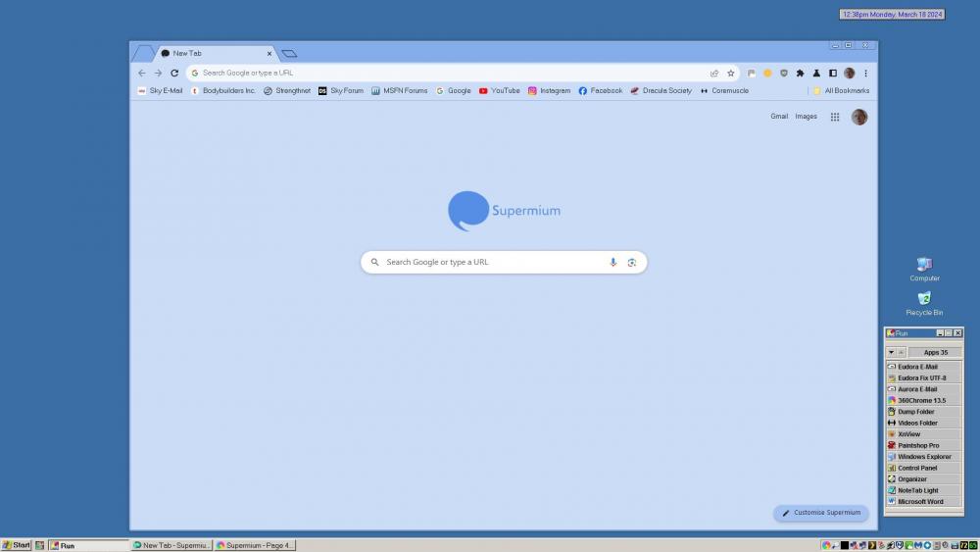The image size is (980, 552).
Task: Open Microsoft Word from Run panel
Action: coord(924,502)
